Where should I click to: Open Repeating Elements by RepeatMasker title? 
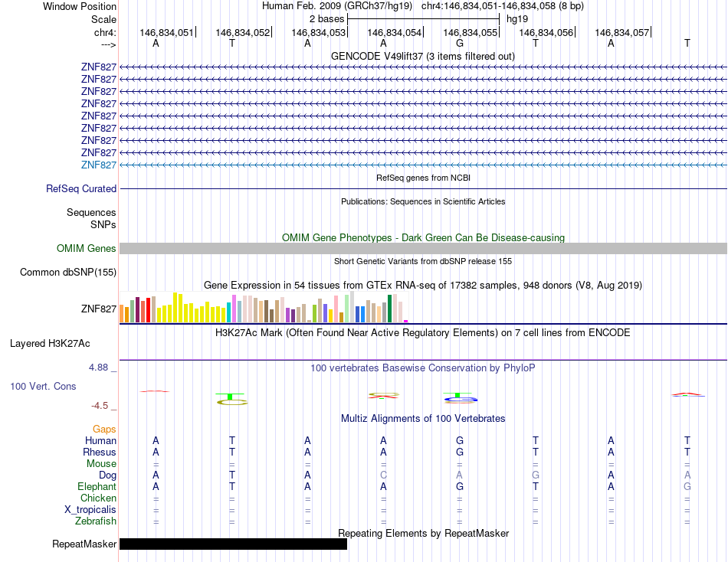423,533
